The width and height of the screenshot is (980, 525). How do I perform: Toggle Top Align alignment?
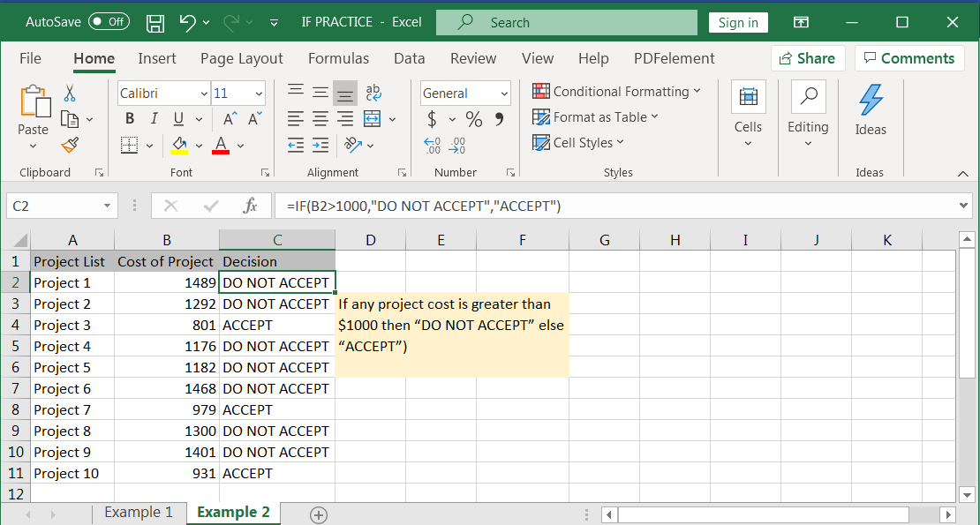(296, 93)
